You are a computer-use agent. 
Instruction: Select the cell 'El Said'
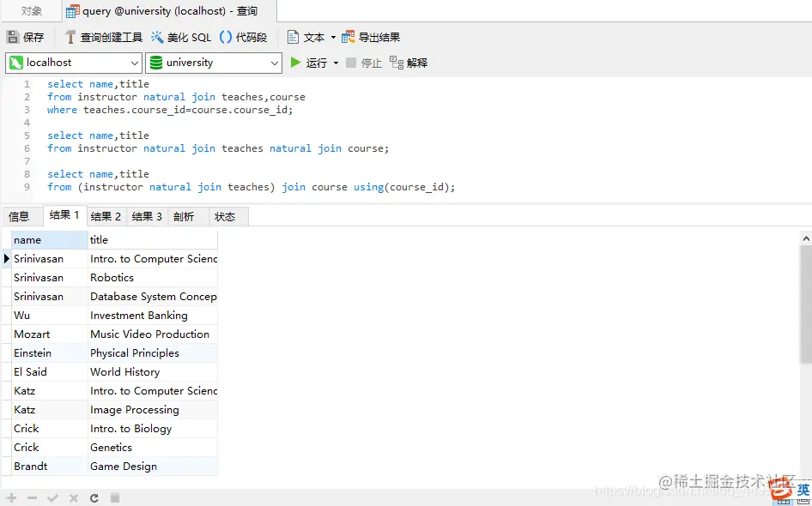pos(50,372)
